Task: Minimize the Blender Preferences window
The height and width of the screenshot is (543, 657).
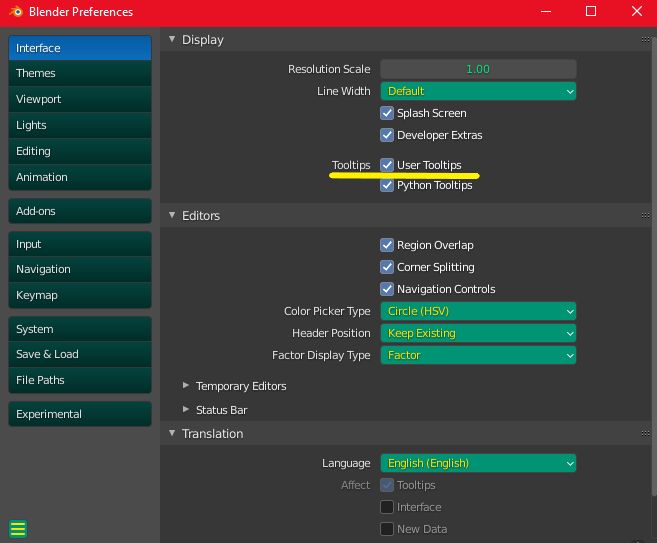Action: [x=546, y=11]
